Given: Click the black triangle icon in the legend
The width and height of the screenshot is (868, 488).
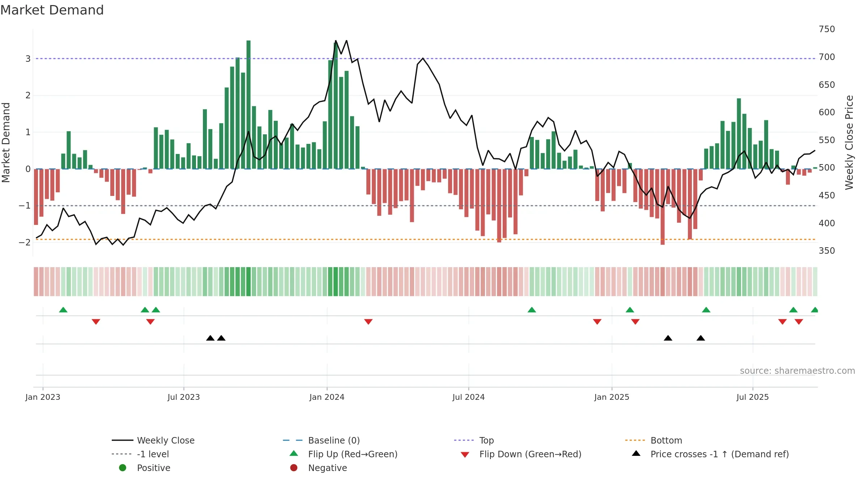Looking at the screenshot, I should tap(636, 453).
